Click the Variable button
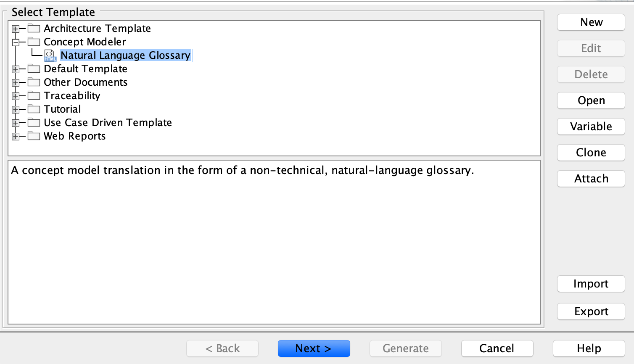Image resolution: width=634 pixels, height=364 pixels. (591, 127)
